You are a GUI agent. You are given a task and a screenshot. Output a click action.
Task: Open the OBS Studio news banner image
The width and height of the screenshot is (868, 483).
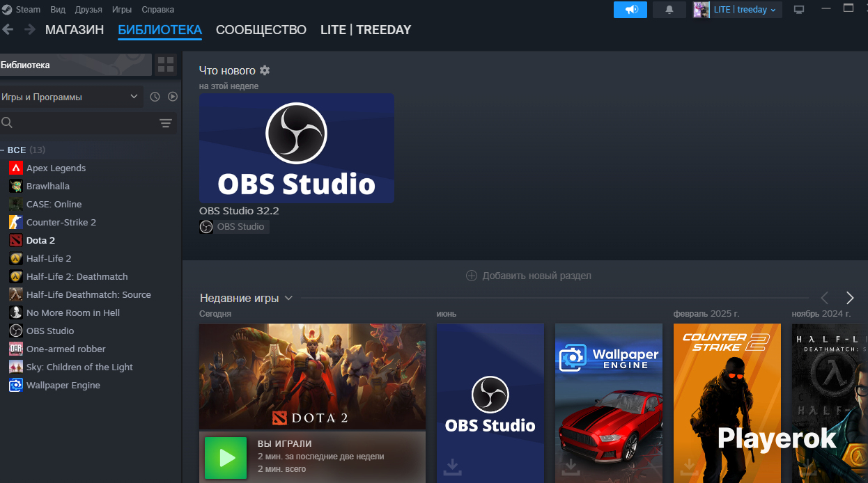pos(297,148)
